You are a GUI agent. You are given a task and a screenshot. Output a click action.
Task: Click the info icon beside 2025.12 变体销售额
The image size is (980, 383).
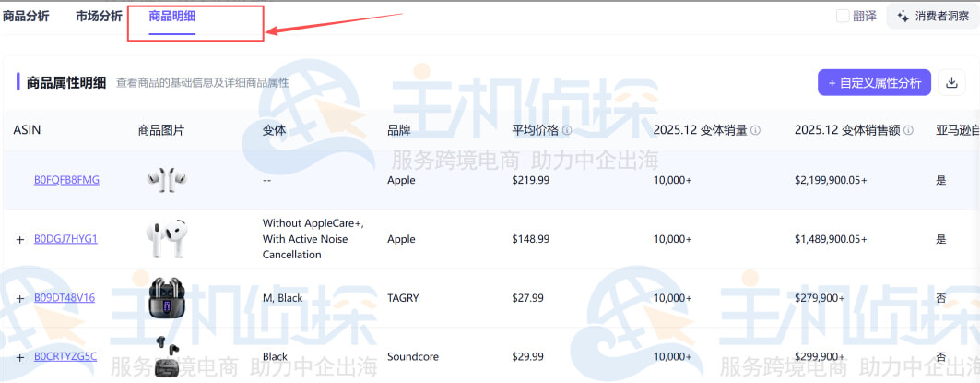[x=908, y=130]
